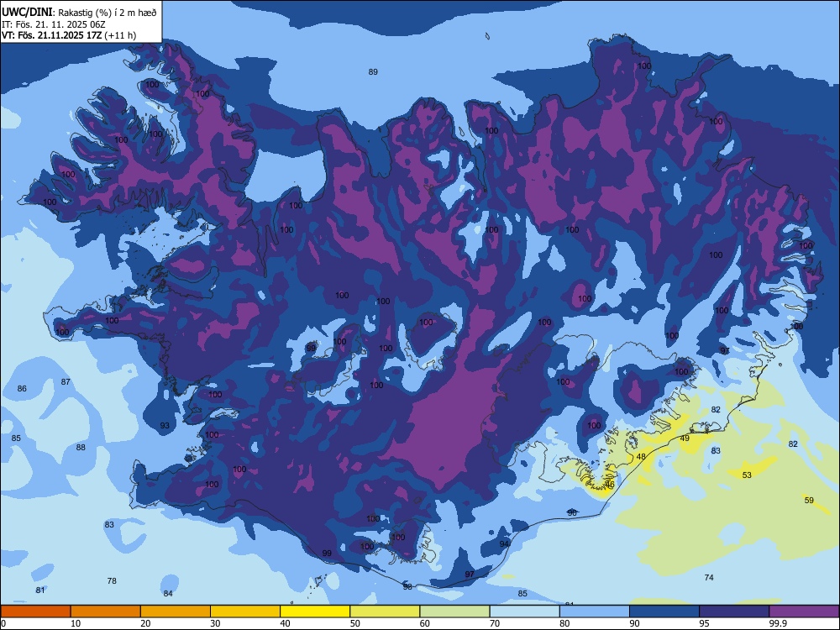Viewport: 840px width, 630px height.
Task: Click the title line 'UWC/DINI: Rakastig (%) í 2 m hæð'
Action: 79,13
